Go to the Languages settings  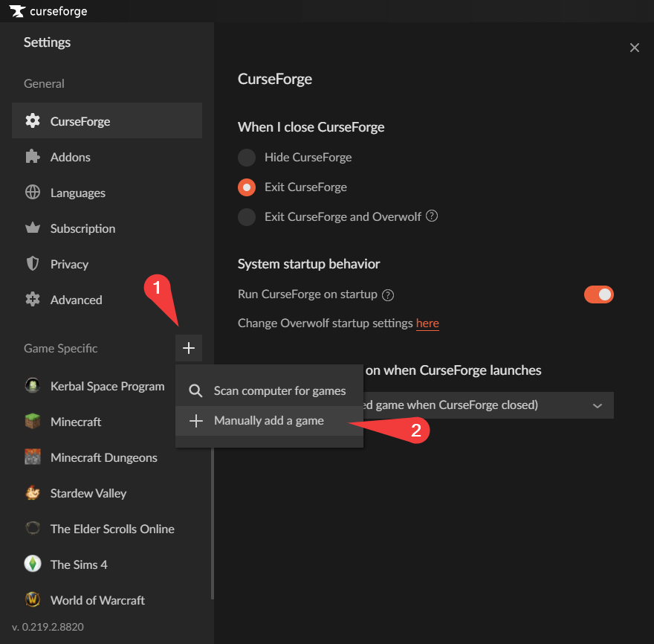(107, 193)
